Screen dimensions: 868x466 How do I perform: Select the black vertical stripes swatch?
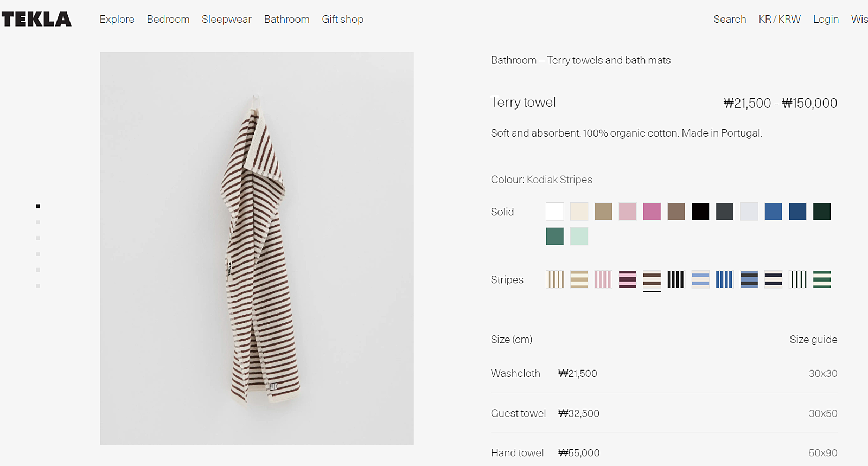(x=675, y=279)
